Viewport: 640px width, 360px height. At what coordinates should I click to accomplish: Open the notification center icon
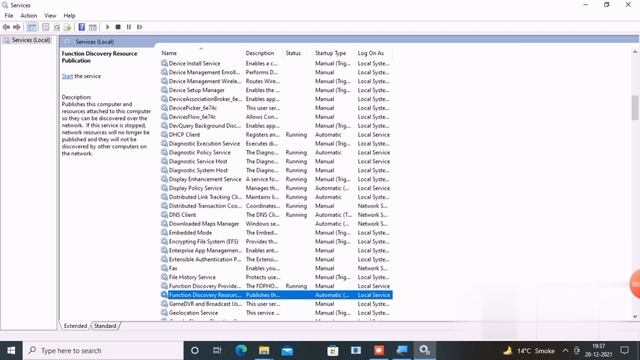point(624,350)
